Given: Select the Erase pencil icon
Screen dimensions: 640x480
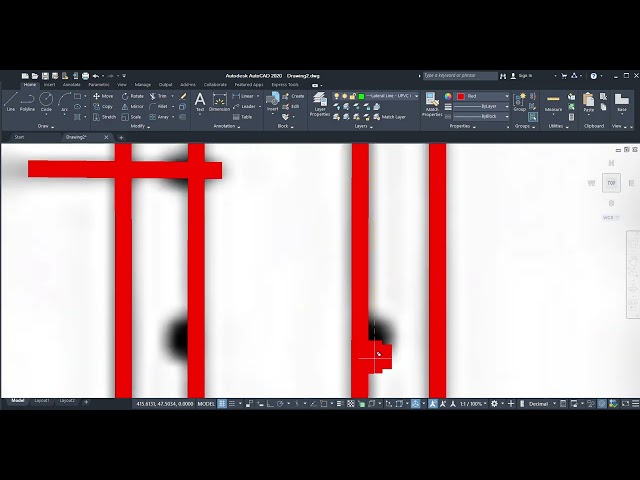Looking at the screenshot, I should (x=183, y=96).
